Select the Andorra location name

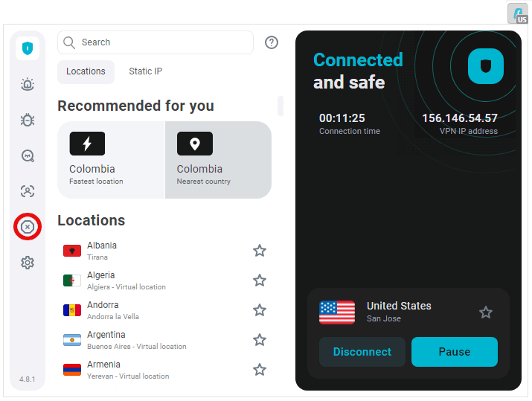(x=103, y=305)
